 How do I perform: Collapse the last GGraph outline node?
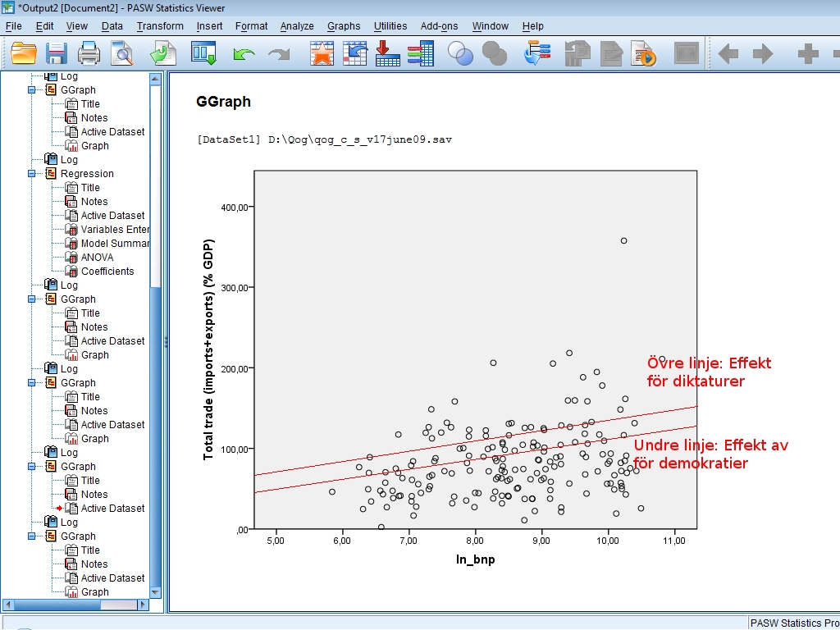point(32,536)
